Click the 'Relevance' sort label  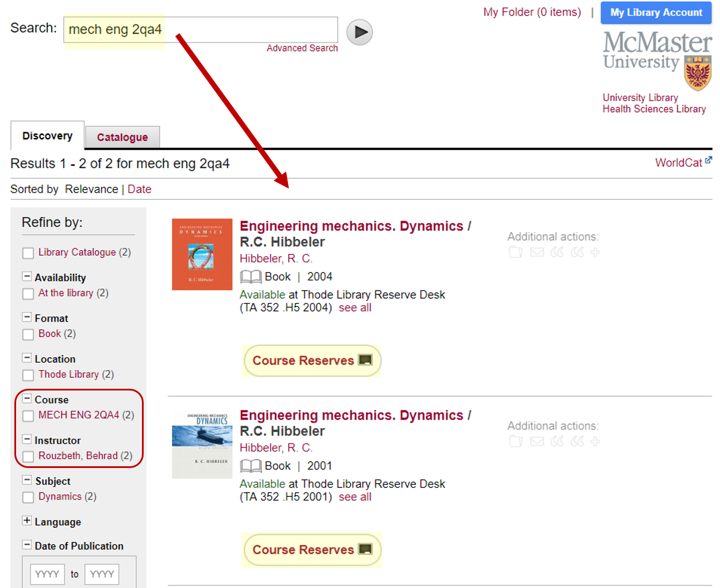click(91, 189)
